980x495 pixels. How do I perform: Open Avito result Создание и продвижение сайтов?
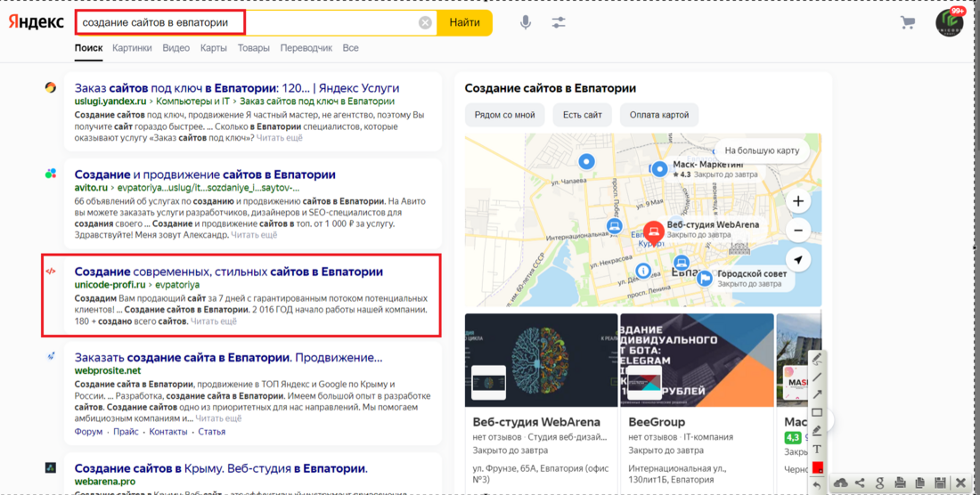[x=205, y=174]
